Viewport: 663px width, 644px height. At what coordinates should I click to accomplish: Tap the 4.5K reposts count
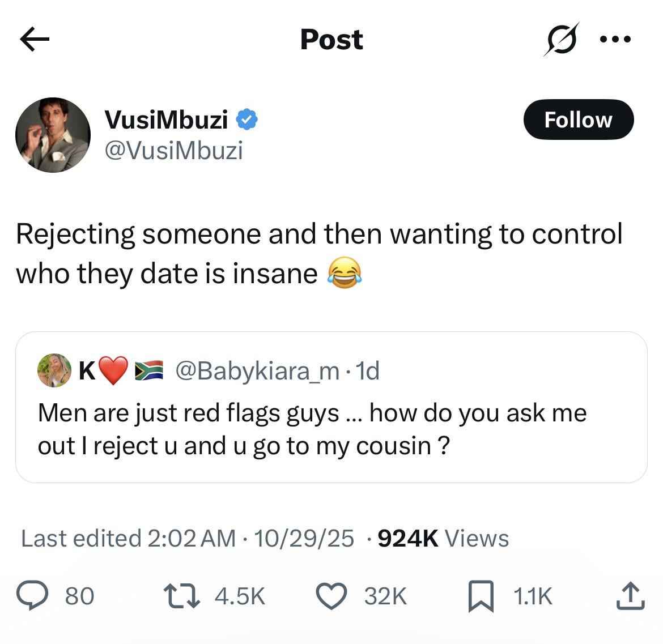click(240, 596)
